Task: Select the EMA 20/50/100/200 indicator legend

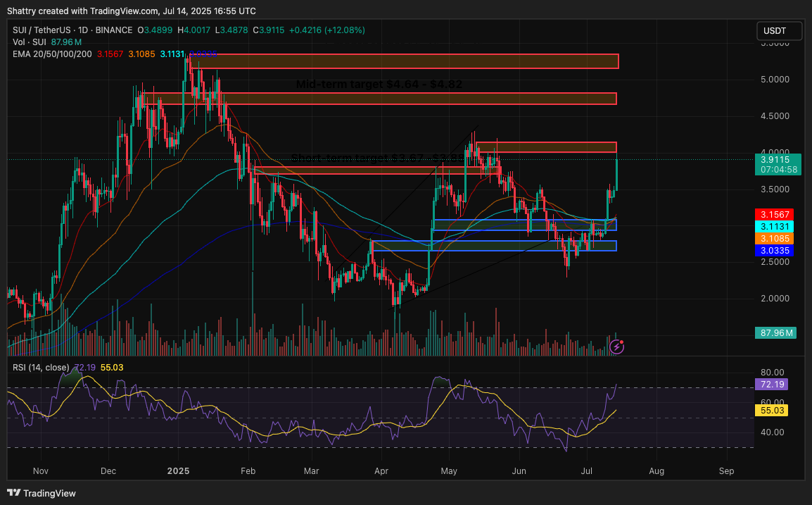Action: pyautogui.click(x=52, y=54)
